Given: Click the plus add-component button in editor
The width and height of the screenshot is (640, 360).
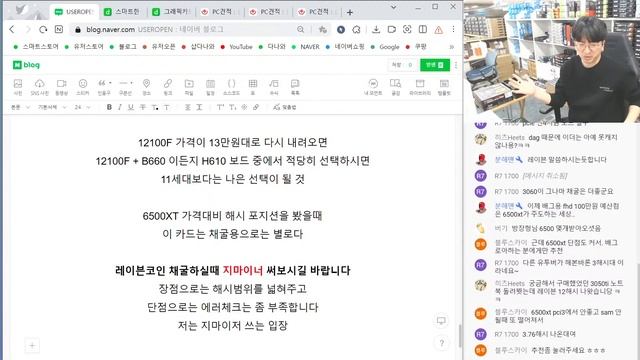Looking at the screenshot, I should pos(32,346).
